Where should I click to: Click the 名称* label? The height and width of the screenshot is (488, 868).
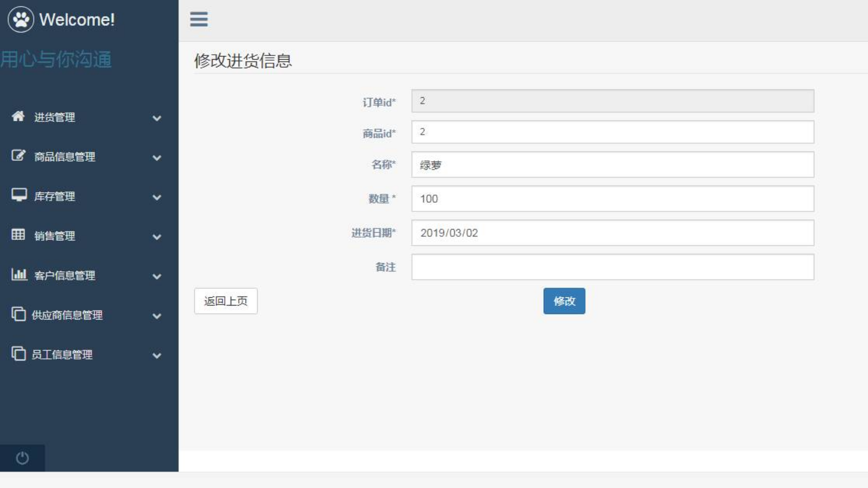pos(383,164)
